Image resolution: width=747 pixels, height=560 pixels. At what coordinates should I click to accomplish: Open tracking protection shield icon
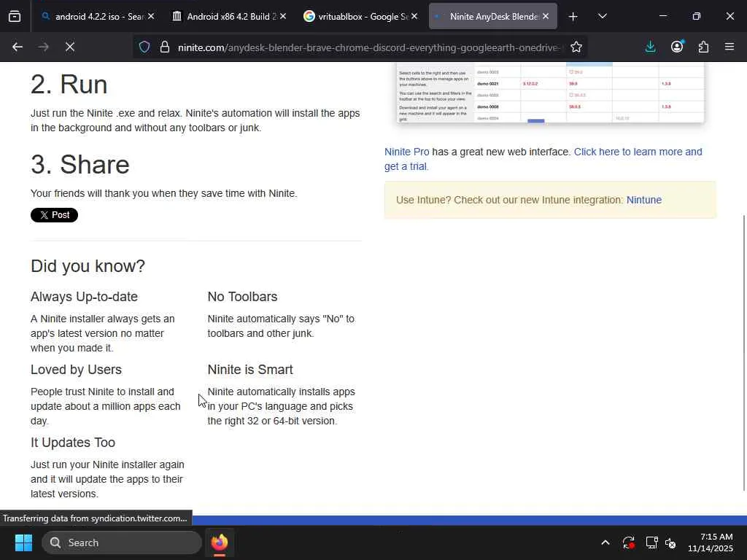[144, 47]
